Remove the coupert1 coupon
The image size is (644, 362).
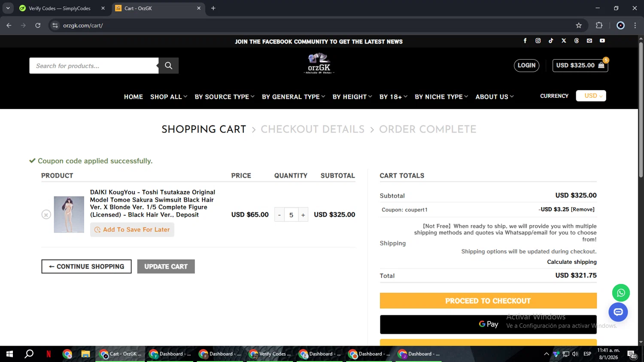[583, 209]
